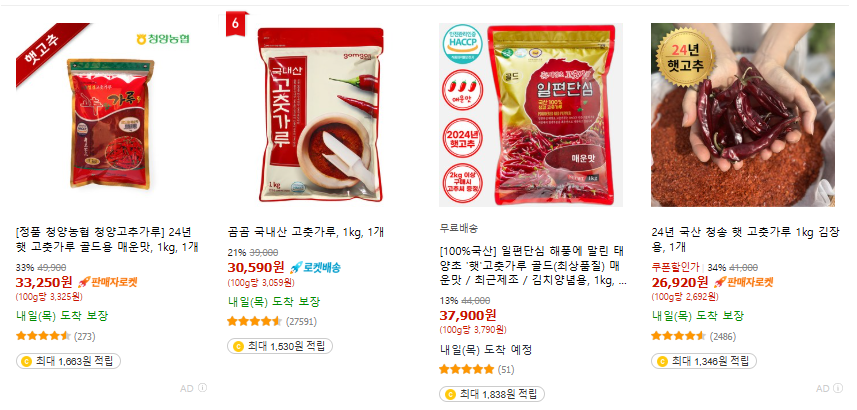Open the 24년 햇고추 hands image
The width and height of the screenshot is (857, 410).
pyautogui.click(x=743, y=115)
